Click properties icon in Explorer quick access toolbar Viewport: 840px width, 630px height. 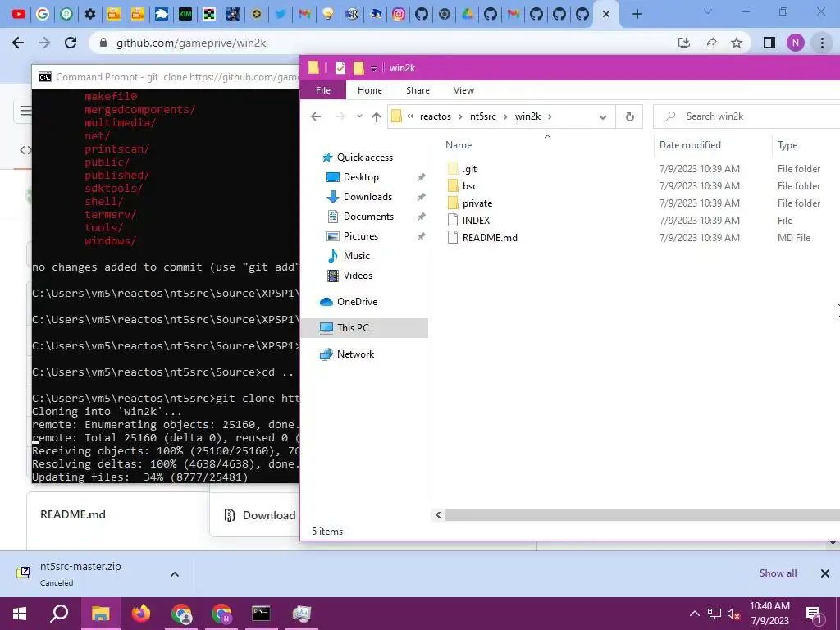pyautogui.click(x=340, y=68)
